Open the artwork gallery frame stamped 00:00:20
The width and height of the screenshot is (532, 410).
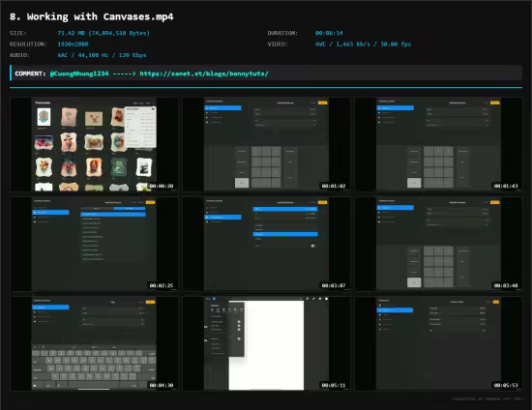[x=94, y=144]
